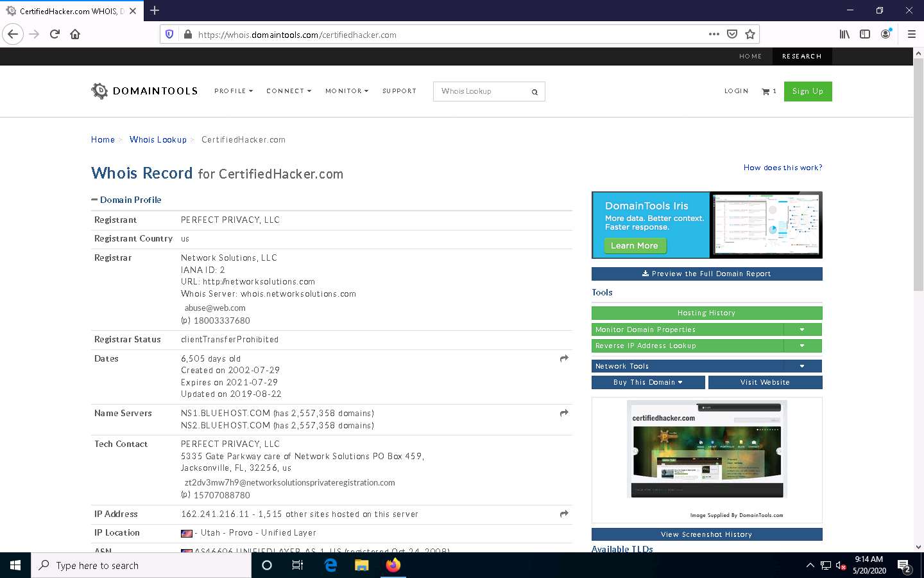Click the share arrow in the Dates row
Image resolution: width=924 pixels, height=578 pixels.
coord(564,358)
